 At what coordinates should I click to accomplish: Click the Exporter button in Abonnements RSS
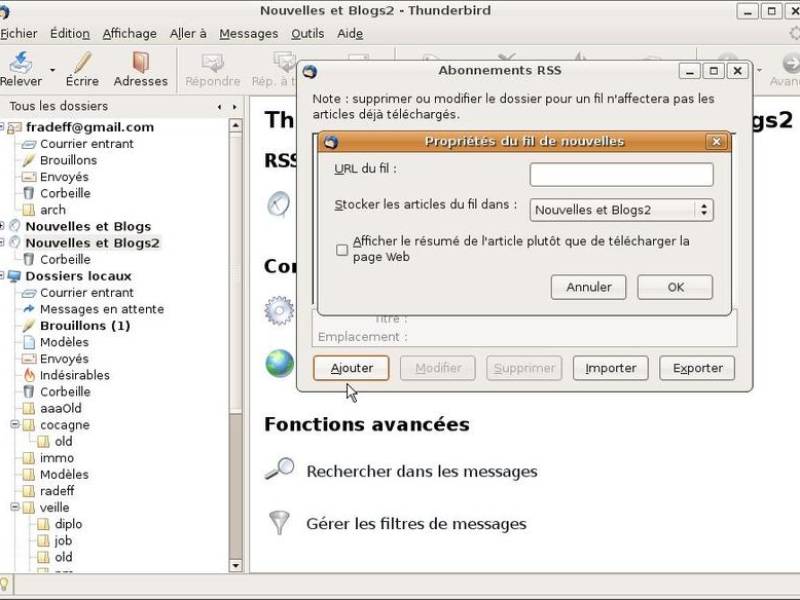(x=697, y=368)
